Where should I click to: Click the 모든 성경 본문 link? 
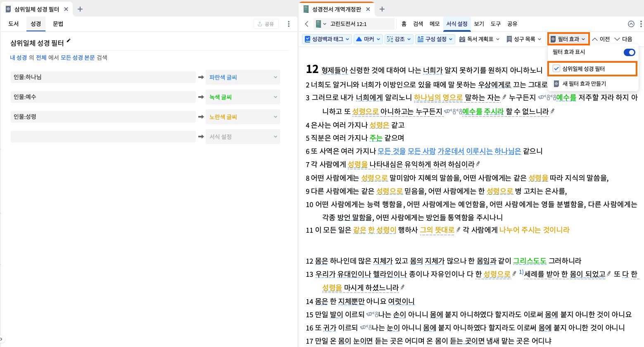coord(78,58)
